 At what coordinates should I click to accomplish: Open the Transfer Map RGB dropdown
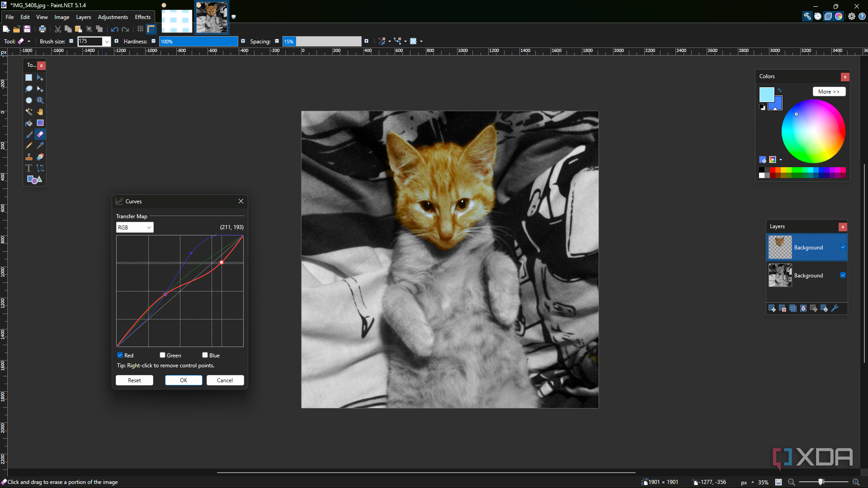point(135,227)
